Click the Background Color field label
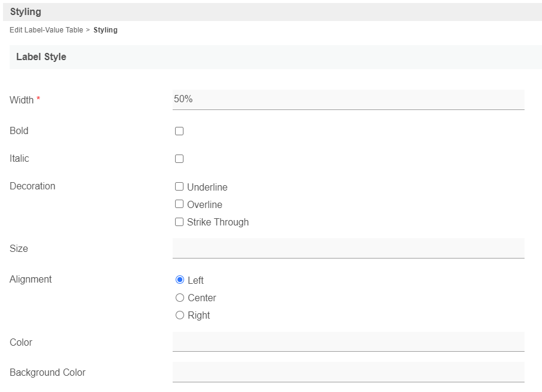 [x=48, y=373]
